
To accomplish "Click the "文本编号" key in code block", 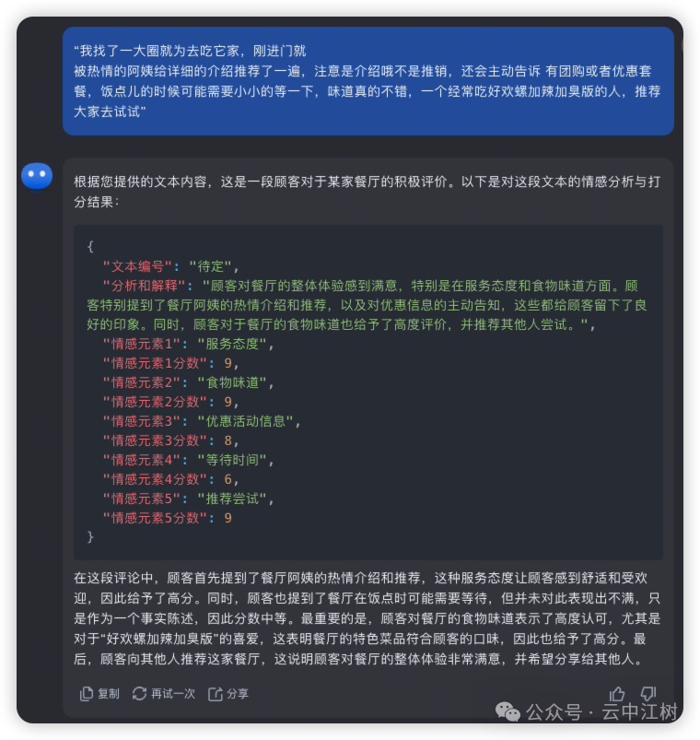I will click(138, 266).
